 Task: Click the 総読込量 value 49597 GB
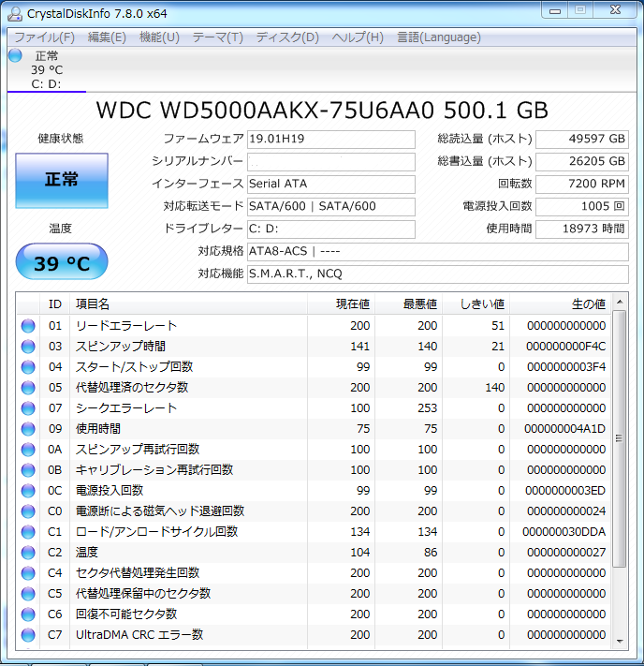click(x=582, y=140)
